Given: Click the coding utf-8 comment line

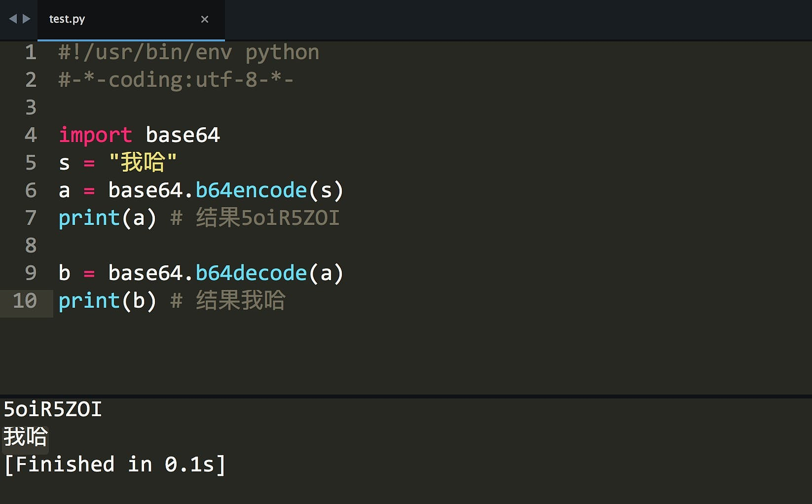Looking at the screenshot, I should (176, 80).
